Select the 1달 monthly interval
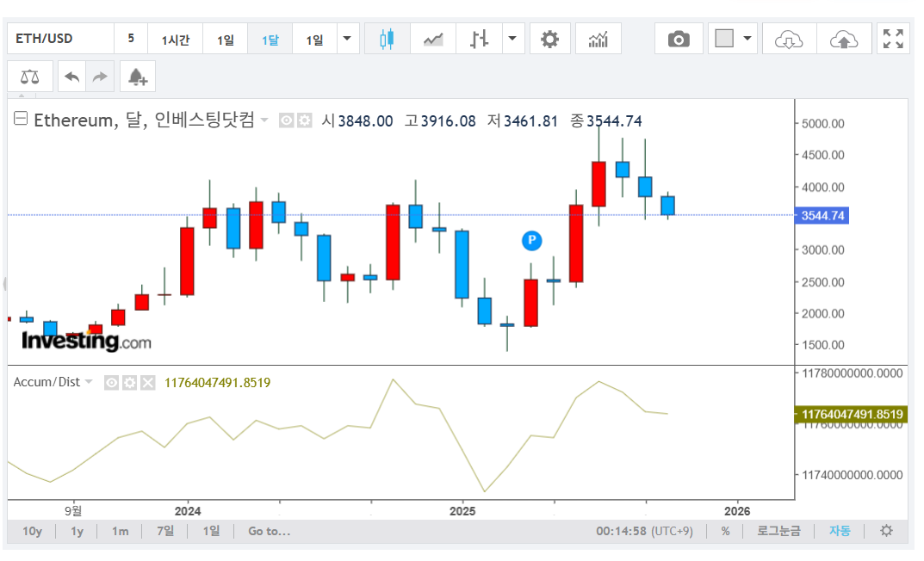924x561 pixels. point(270,40)
